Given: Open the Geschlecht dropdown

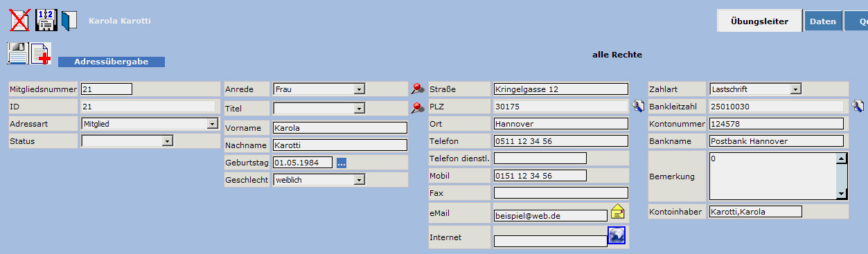Looking at the screenshot, I should coord(359,180).
